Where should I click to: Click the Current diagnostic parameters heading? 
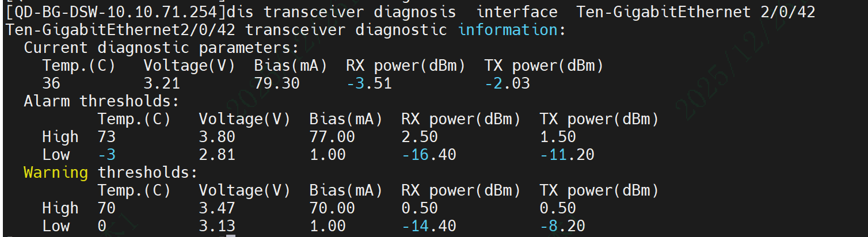[x=162, y=48]
